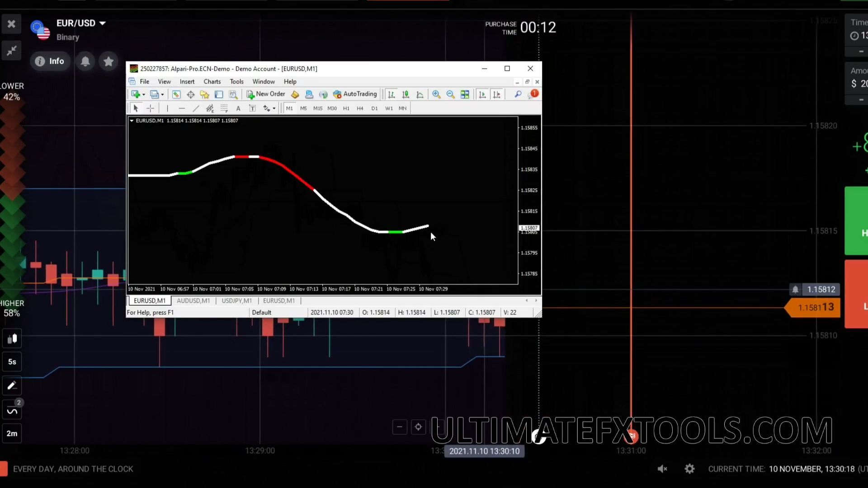The width and height of the screenshot is (868, 488).
Task: Open the Tools menu
Action: click(236, 81)
